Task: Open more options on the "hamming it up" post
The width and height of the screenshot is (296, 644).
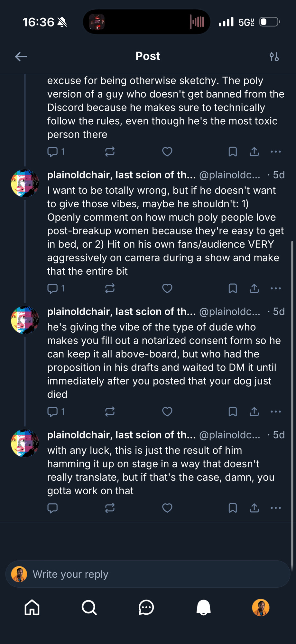Action: [276, 508]
